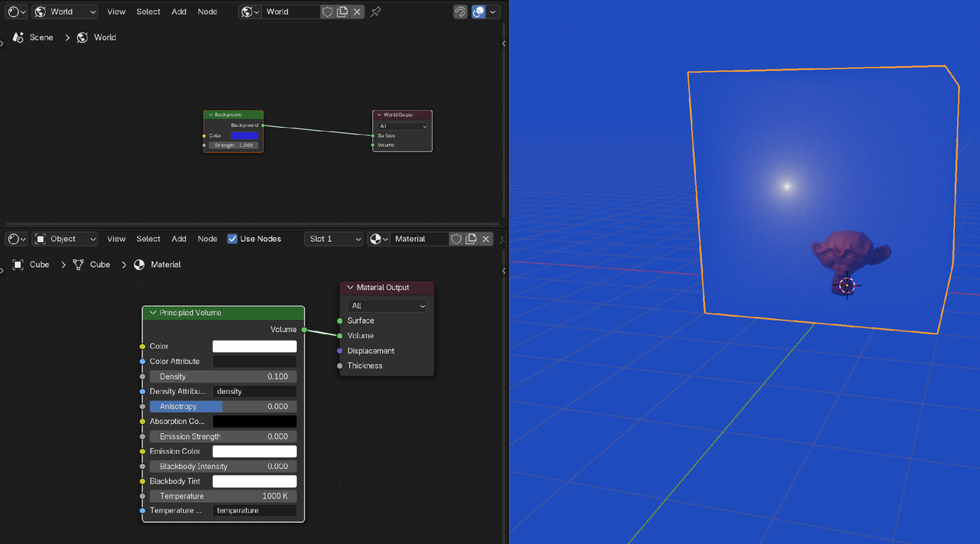Viewport: 980px width, 544px height.
Task: Adjust the Blackbody Intensity field
Action: point(223,466)
